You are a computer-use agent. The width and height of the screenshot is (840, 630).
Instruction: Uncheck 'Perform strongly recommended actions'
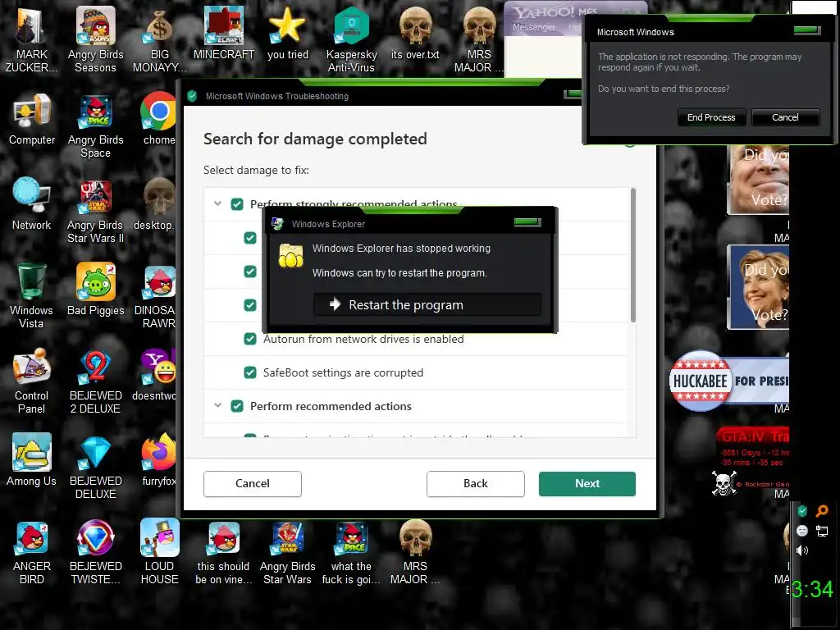pos(237,204)
